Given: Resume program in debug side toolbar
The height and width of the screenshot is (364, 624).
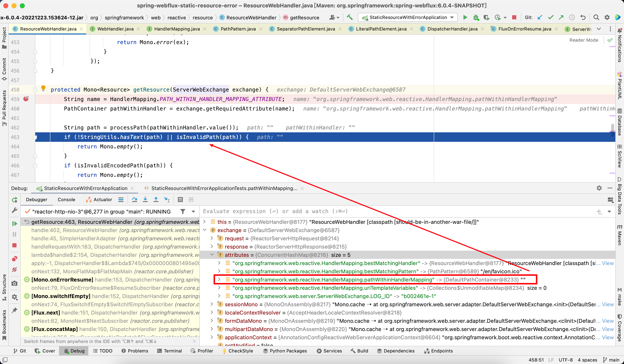Looking at the screenshot, I should 15,224.
